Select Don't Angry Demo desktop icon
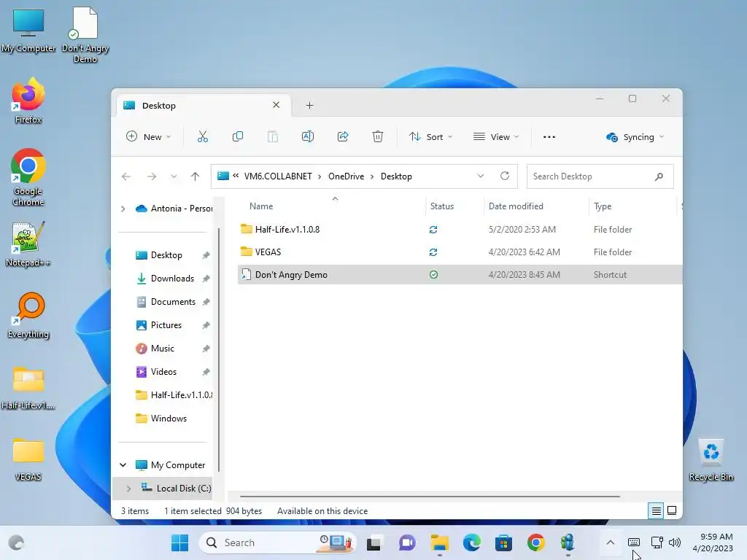Screen dimensions: 747x560 (x=85, y=35)
